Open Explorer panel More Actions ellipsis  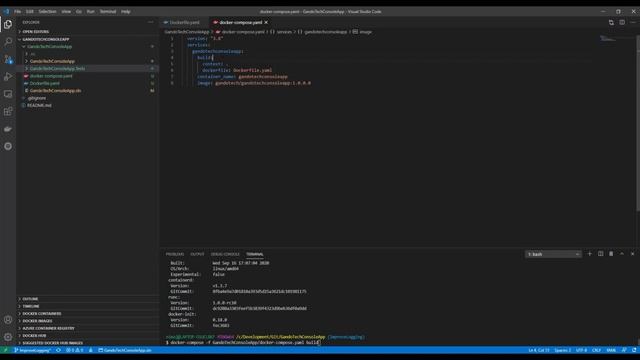click(x=151, y=22)
